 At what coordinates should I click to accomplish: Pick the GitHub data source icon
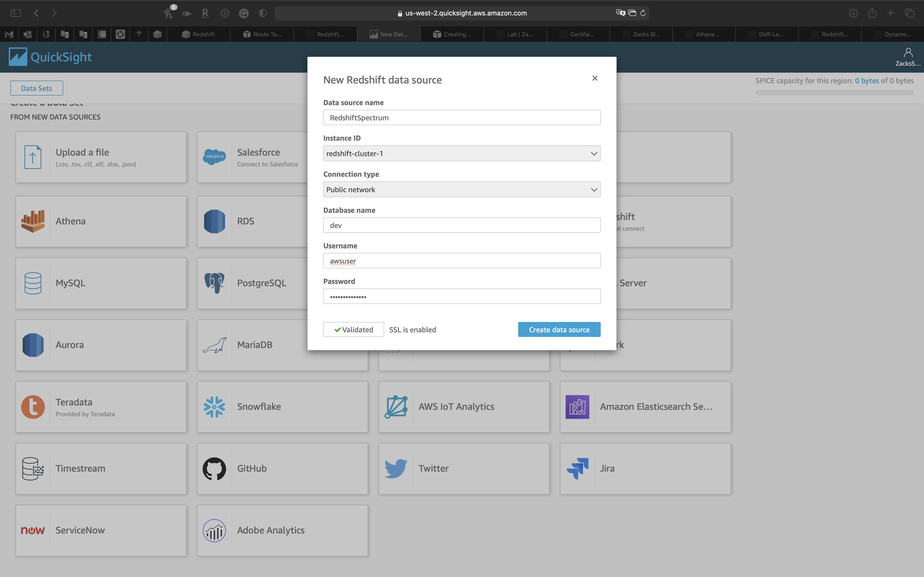pos(214,469)
